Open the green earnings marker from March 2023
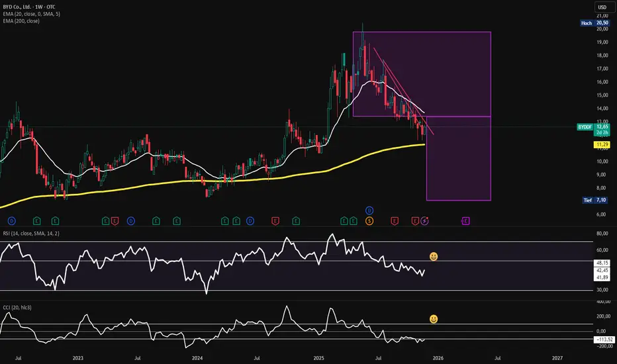617x364 pixels. [x=105, y=221]
